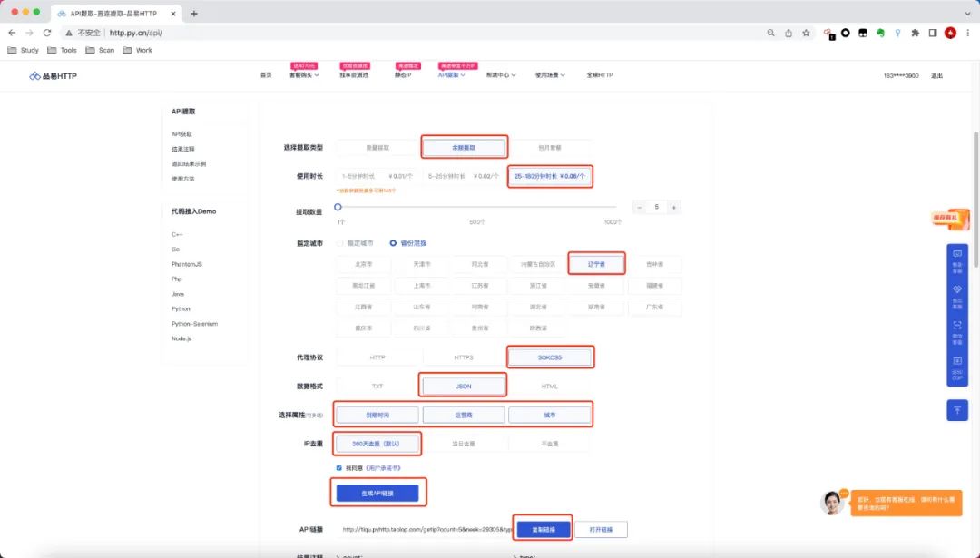Go to 首页 in the site navigation

pos(266,75)
